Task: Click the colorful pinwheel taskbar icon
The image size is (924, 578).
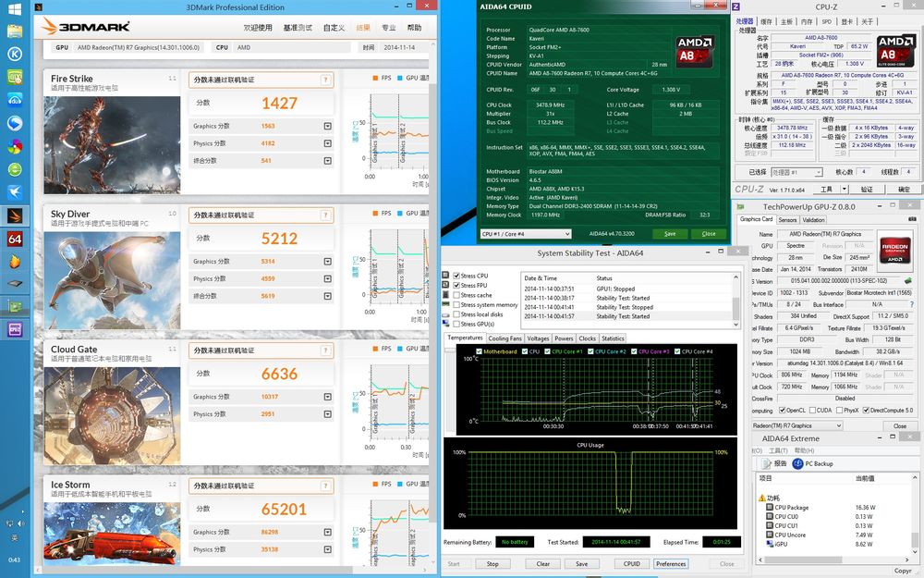Action: point(15,146)
